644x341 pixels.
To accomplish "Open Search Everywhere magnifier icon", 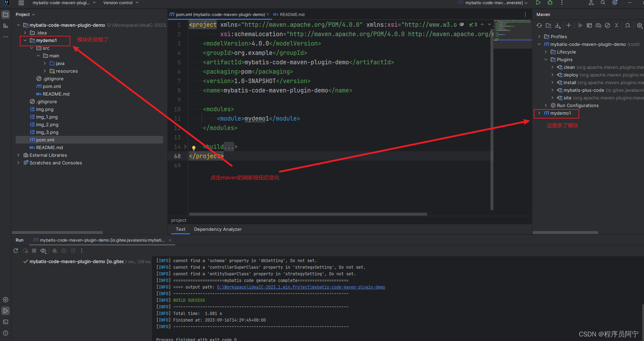I will tap(603, 3).
